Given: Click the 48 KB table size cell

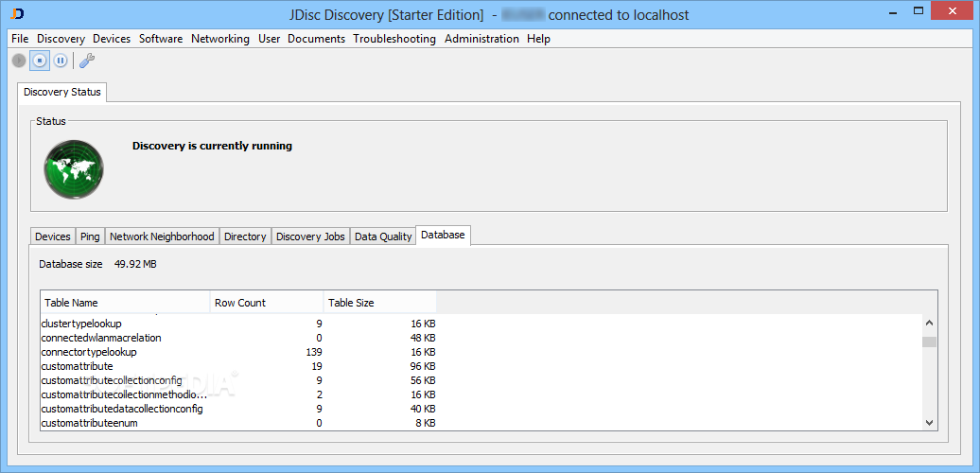Looking at the screenshot, I should 423,338.
